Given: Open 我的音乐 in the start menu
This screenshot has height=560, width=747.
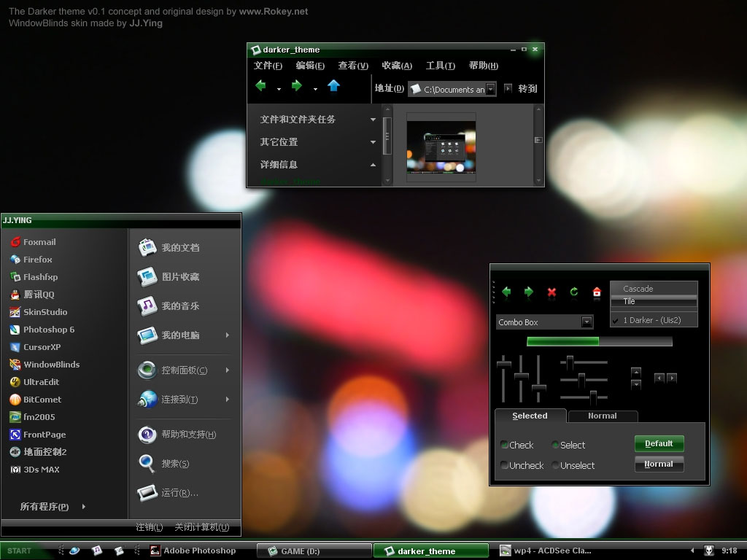Looking at the screenshot, I should click(169, 306).
